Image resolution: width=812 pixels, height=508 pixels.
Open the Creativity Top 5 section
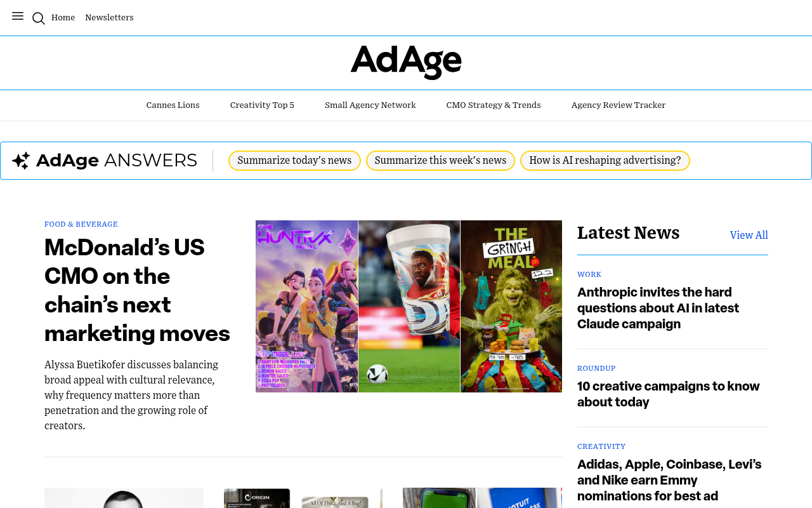262,105
